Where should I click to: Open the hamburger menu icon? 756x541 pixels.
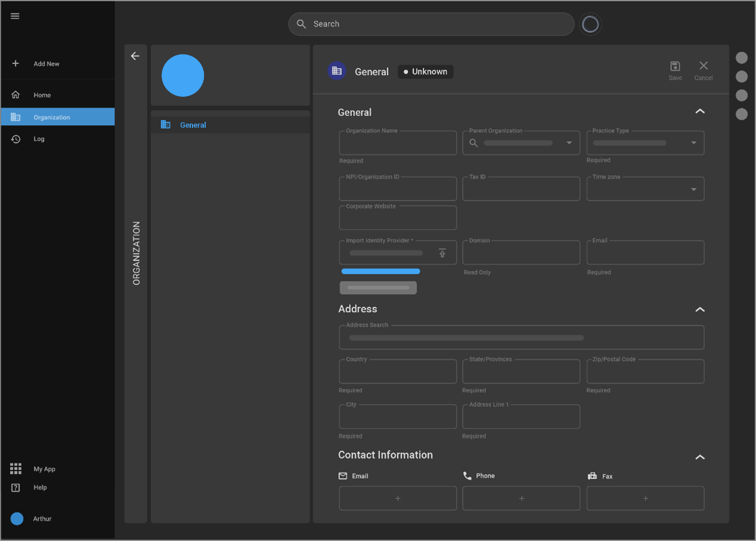pyautogui.click(x=15, y=16)
